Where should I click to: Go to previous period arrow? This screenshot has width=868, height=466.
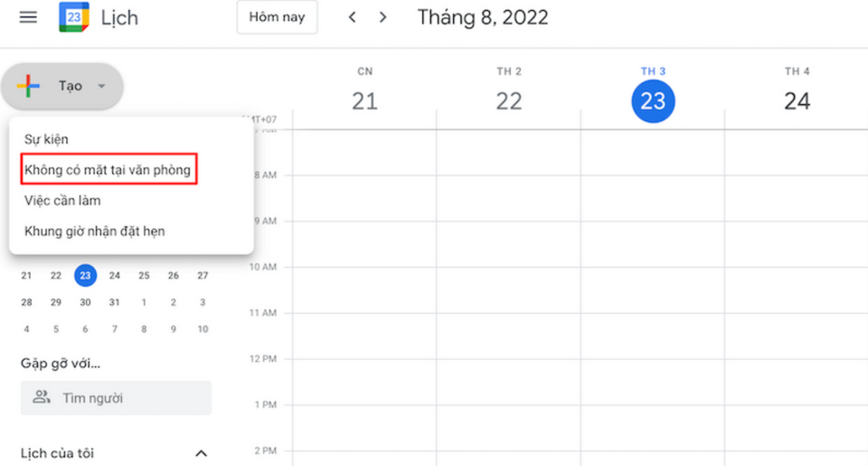click(x=353, y=17)
